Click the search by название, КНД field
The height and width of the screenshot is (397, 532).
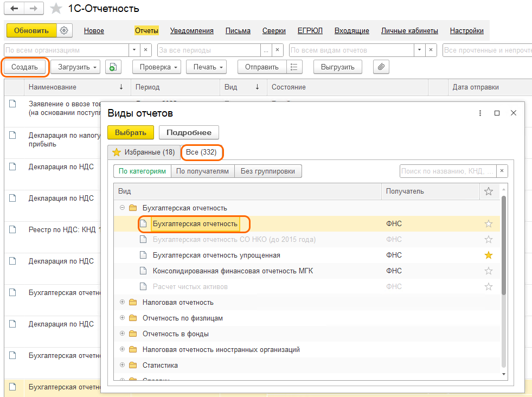(x=448, y=171)
